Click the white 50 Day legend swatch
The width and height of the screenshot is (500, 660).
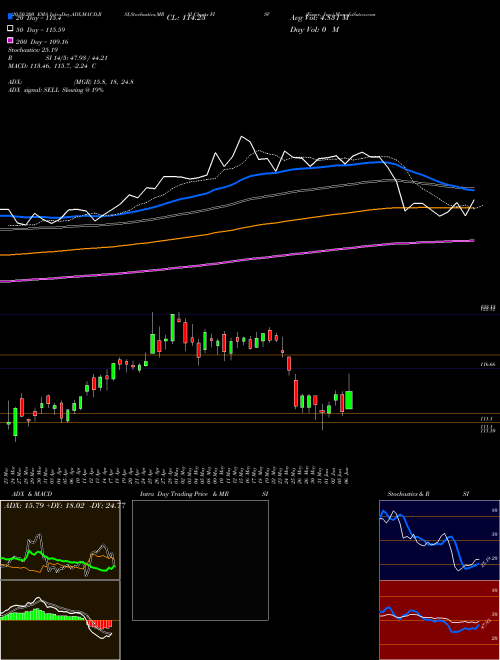pyautogui.click(x=10, y=29)
